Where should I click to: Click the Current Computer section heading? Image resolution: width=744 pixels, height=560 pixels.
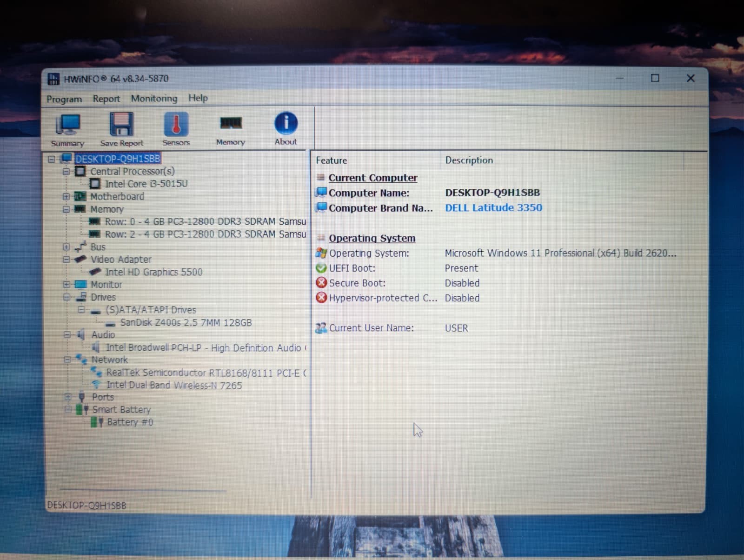click(373, 178)
